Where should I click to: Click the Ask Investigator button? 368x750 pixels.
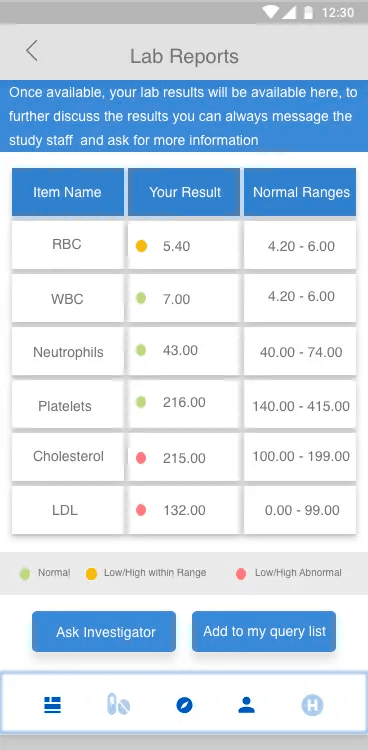pos(104,631)
